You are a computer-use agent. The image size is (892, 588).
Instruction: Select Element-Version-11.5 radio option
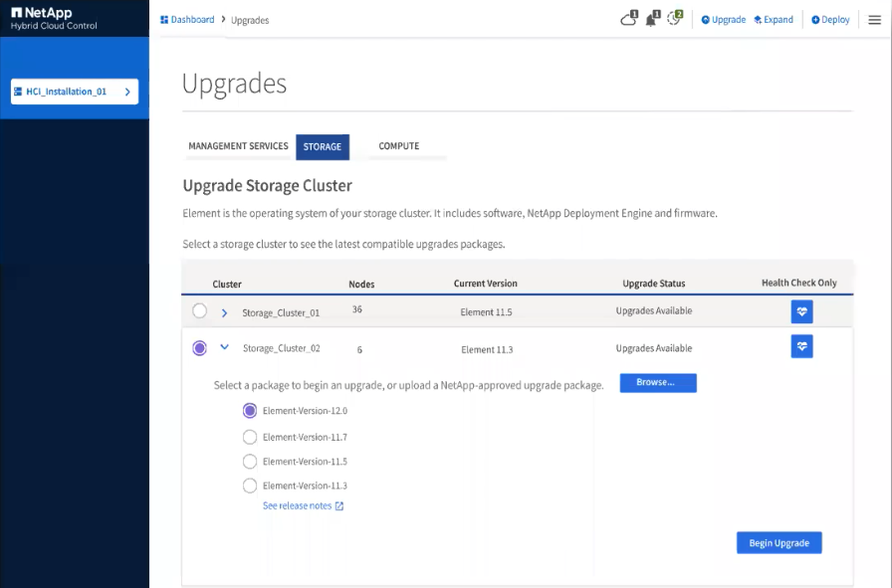point(250,462)
